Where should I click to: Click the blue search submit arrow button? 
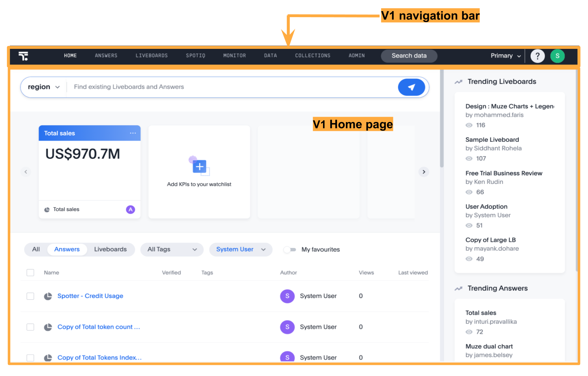[411, 87]
